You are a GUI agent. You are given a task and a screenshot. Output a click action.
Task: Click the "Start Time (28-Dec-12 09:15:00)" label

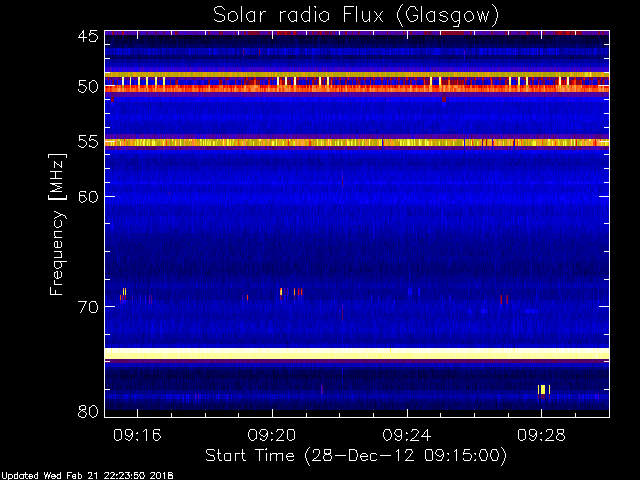[x=356, y=456]
